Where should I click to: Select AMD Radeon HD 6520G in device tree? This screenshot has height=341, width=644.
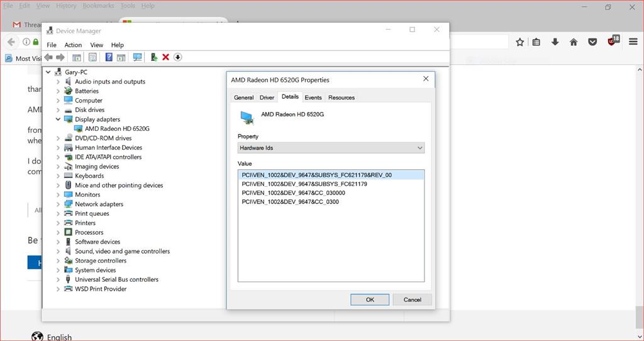tap(117, 128)
